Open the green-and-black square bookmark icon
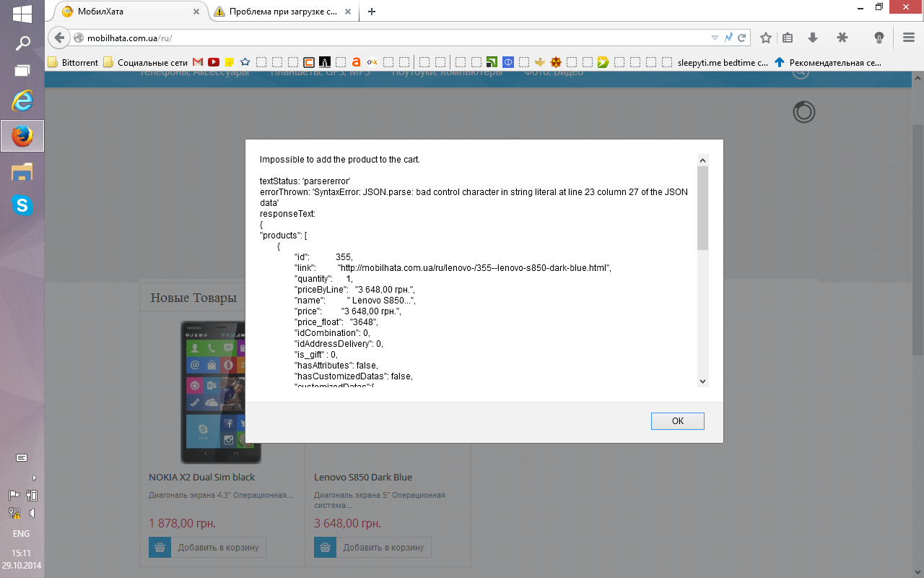 pos(492,63)
